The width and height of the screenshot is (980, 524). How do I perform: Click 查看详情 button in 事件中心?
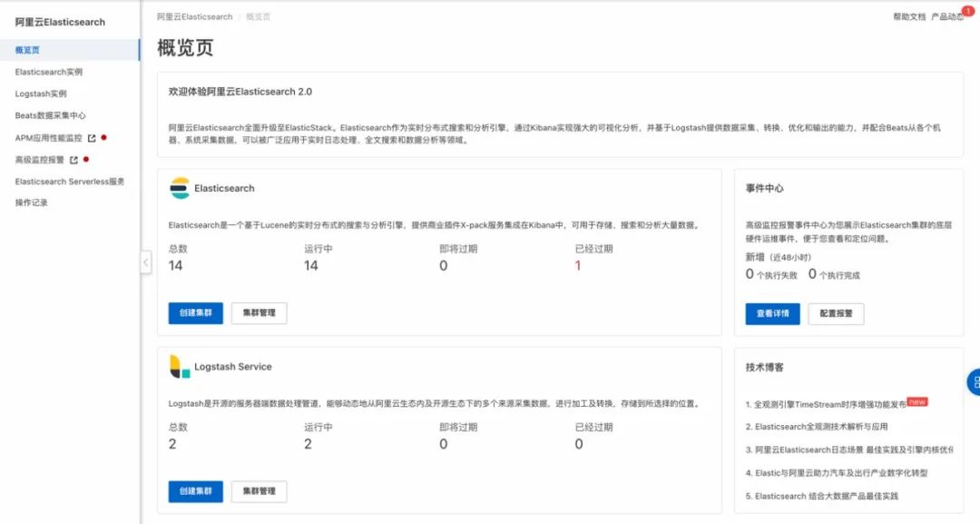click(772, 314)
